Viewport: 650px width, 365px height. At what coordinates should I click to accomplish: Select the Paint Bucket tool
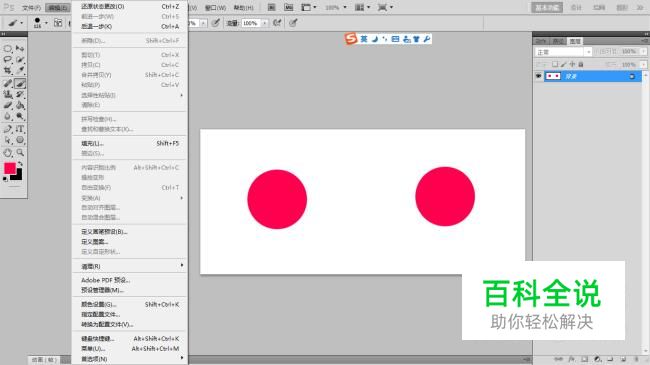tap(19, 105)
